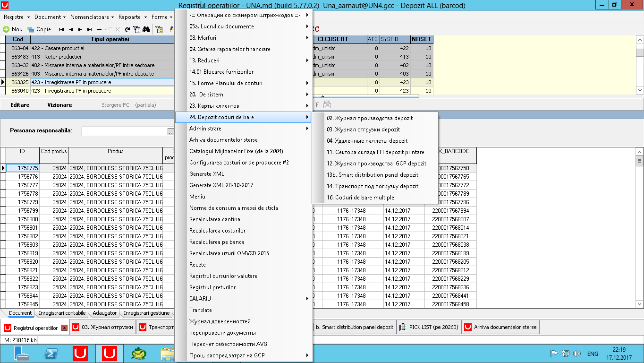
Task: Open search with the binoculars icon
Action: point(146,29)
